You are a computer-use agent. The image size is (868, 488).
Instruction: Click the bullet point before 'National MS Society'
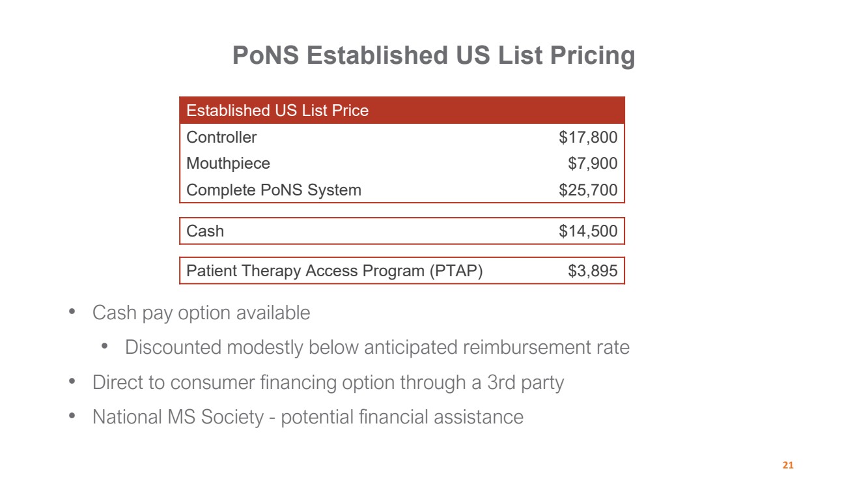(x=73, y=416)
